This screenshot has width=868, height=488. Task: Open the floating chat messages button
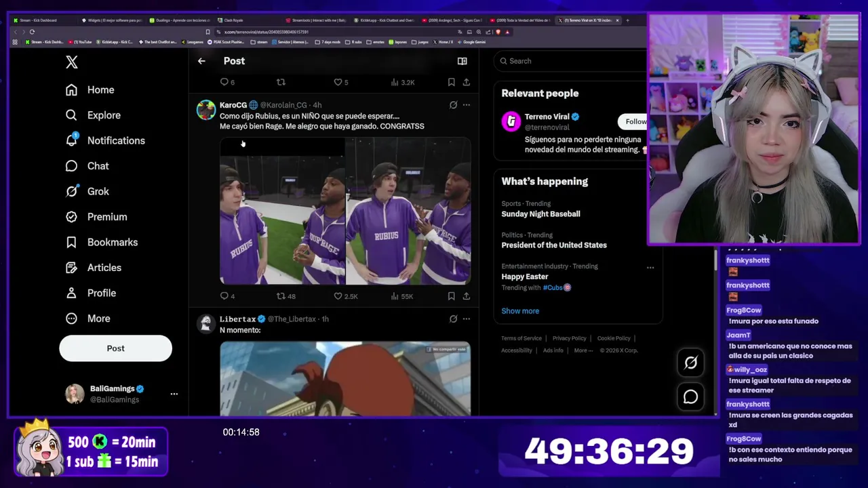(x=690, y=397)
